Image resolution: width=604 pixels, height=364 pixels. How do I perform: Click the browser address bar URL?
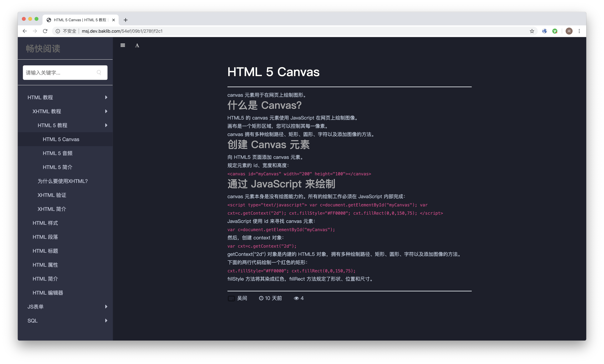click(x=122, y=31)
